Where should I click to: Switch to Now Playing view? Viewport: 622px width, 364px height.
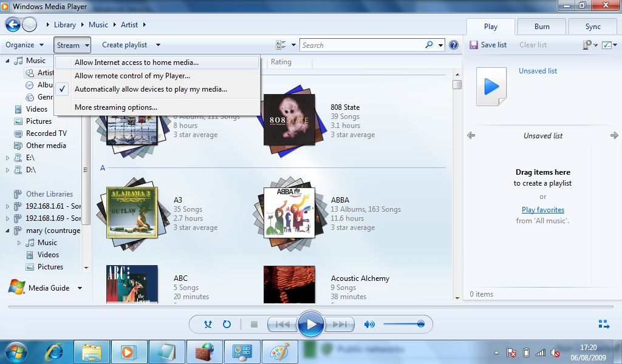(x=603, y=325)
